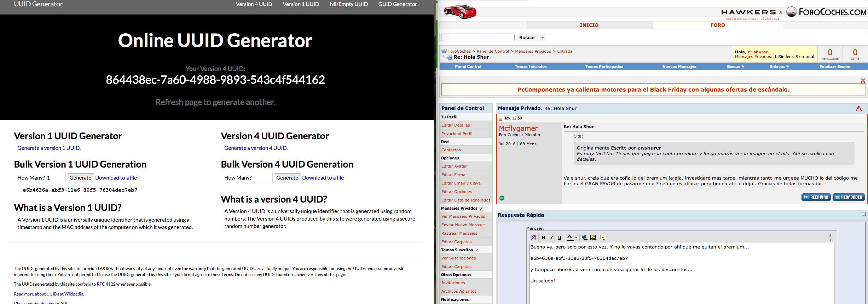Viewport: 868px width, 304px height.
Task: Click the plus button next to Buscar
Action: click(543, 38)
